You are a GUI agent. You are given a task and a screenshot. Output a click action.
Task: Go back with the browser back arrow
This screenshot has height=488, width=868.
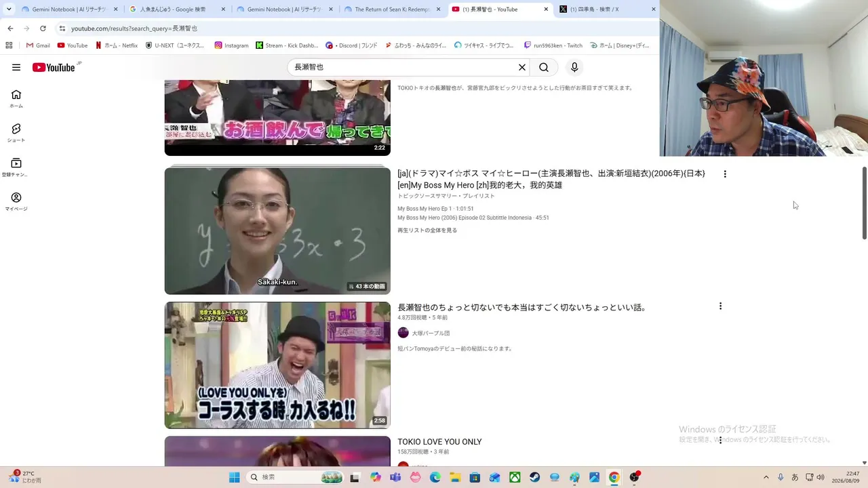coord(10,28)
